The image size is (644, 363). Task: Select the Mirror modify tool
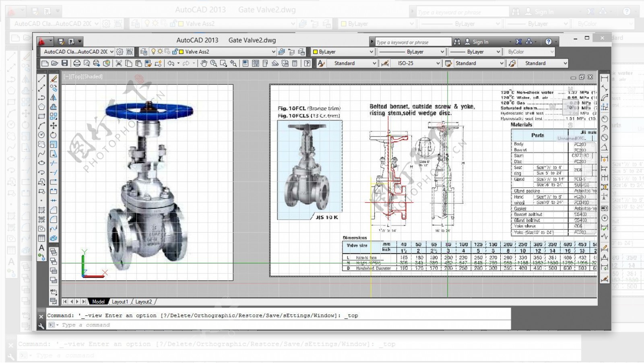click(x=54, y=97)
